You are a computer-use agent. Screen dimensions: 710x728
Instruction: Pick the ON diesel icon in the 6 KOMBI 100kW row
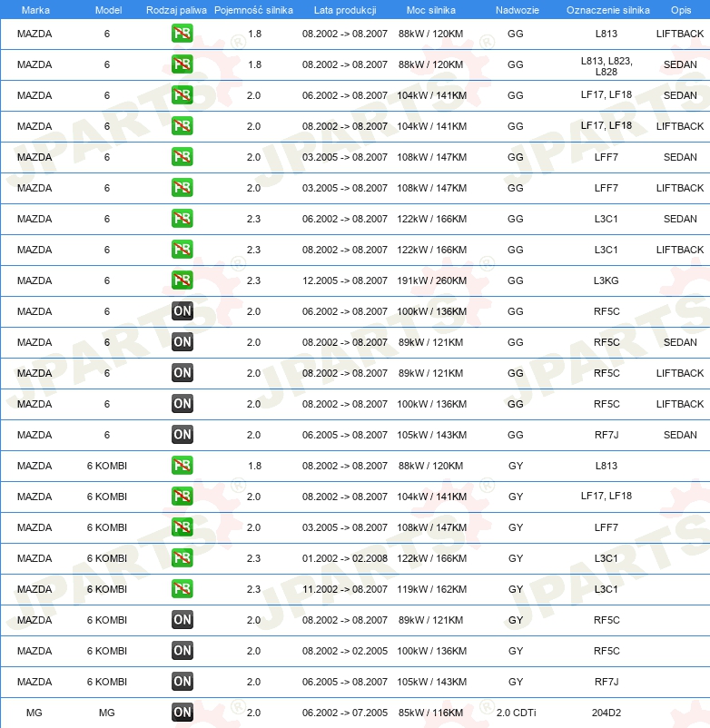(x=182, y=651)
